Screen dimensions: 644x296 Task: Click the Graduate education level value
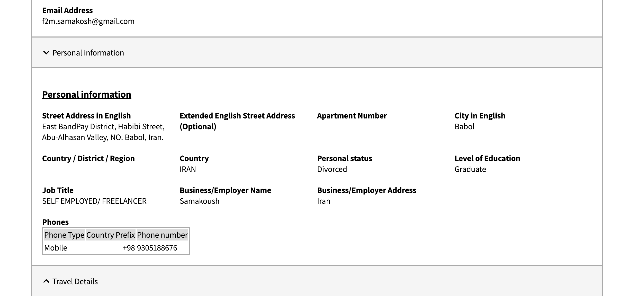click(470, 169)
